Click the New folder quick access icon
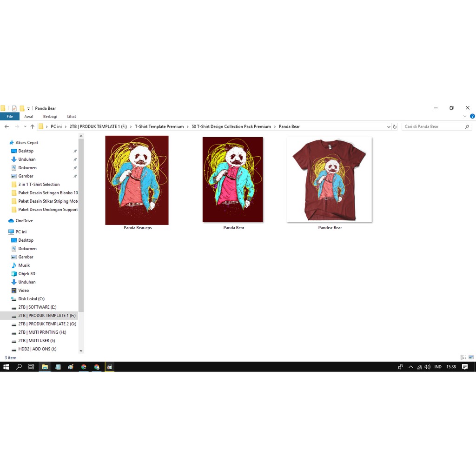Screen dimensions: 476x476 [22, 108]
